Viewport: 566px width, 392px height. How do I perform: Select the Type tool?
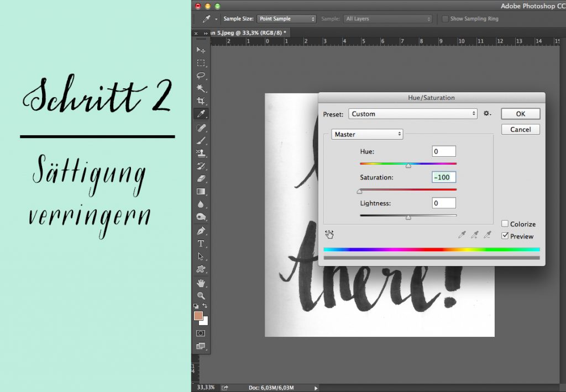pos(201,243)
